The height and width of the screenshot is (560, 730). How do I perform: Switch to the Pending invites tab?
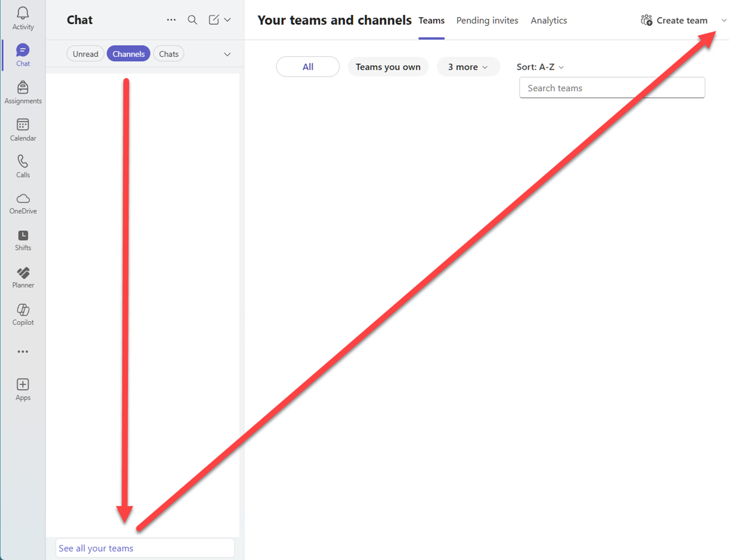coord(487,20)
